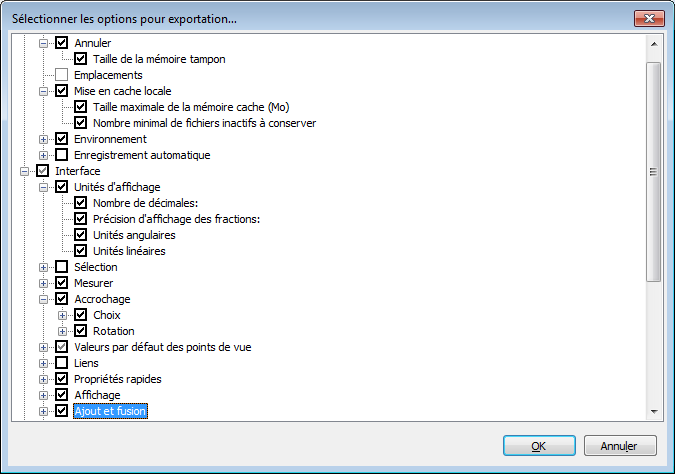Click the scrollbar down arrow
Viewport: 675px width, 474px height.
(x=654, y=411)
